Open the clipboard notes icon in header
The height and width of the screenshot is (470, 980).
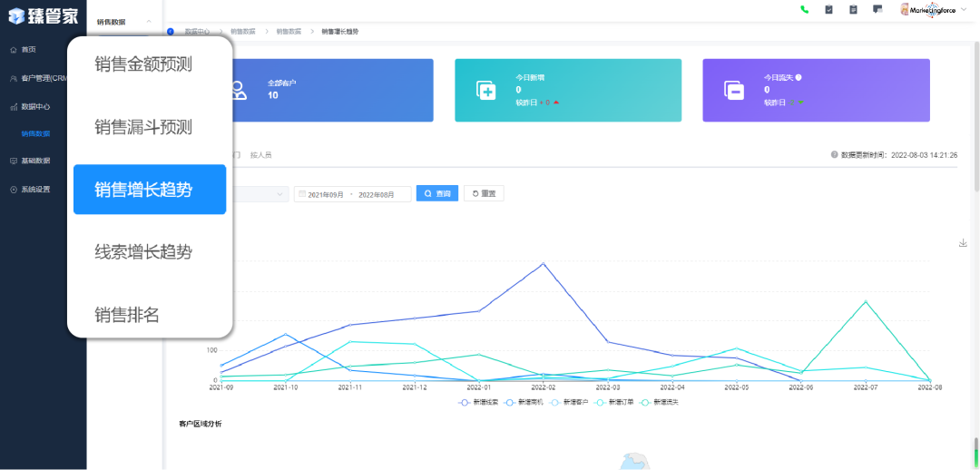pos(853,10)
